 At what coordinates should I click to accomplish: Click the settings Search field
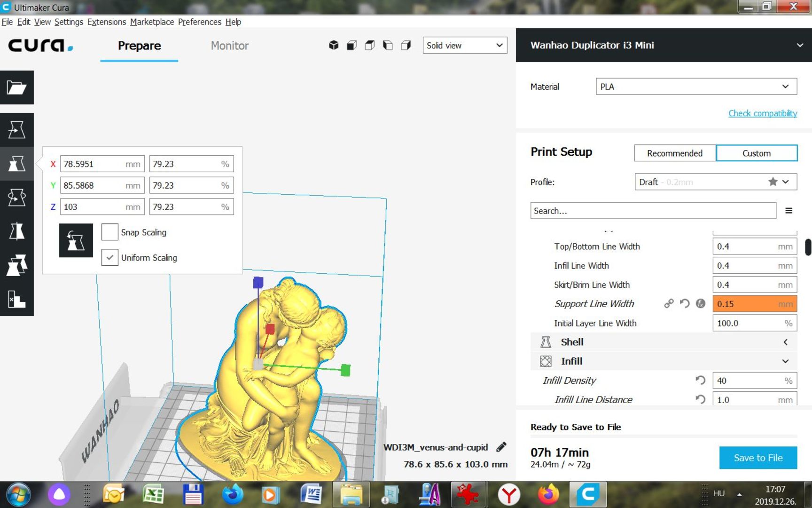[x=653, y=211]
